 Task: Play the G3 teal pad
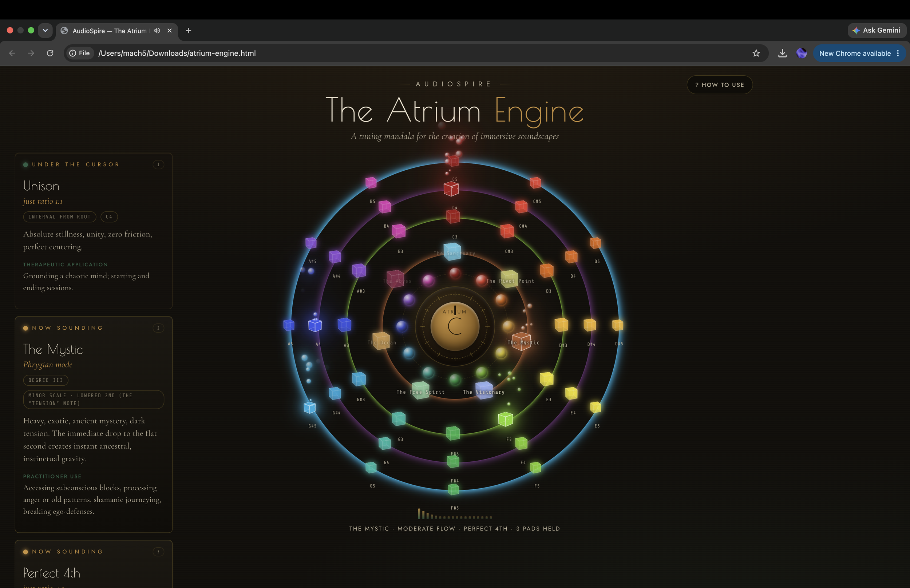pyautogui.click(x=399, y=419)
